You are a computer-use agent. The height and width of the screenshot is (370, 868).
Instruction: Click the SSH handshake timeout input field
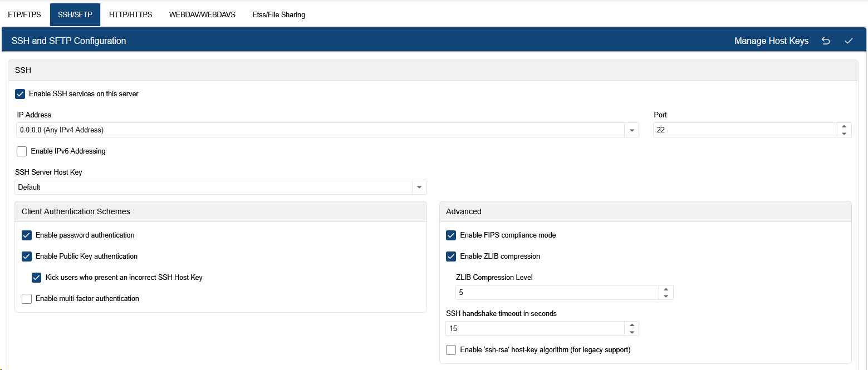(x=534, y=329)
